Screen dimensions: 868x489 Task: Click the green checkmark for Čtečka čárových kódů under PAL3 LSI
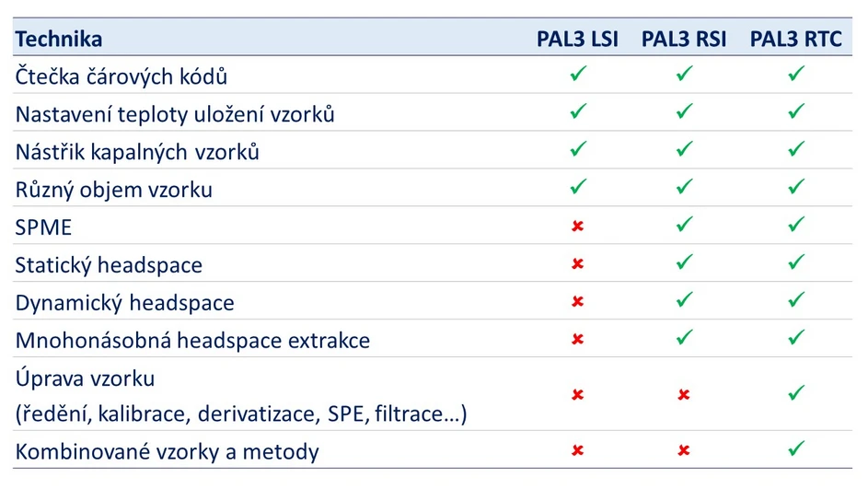[x=578, y=74]
